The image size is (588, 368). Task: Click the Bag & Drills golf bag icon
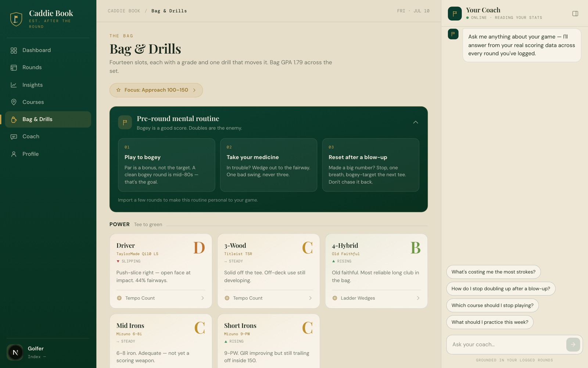pyautogui.click(x=14, y=119)
